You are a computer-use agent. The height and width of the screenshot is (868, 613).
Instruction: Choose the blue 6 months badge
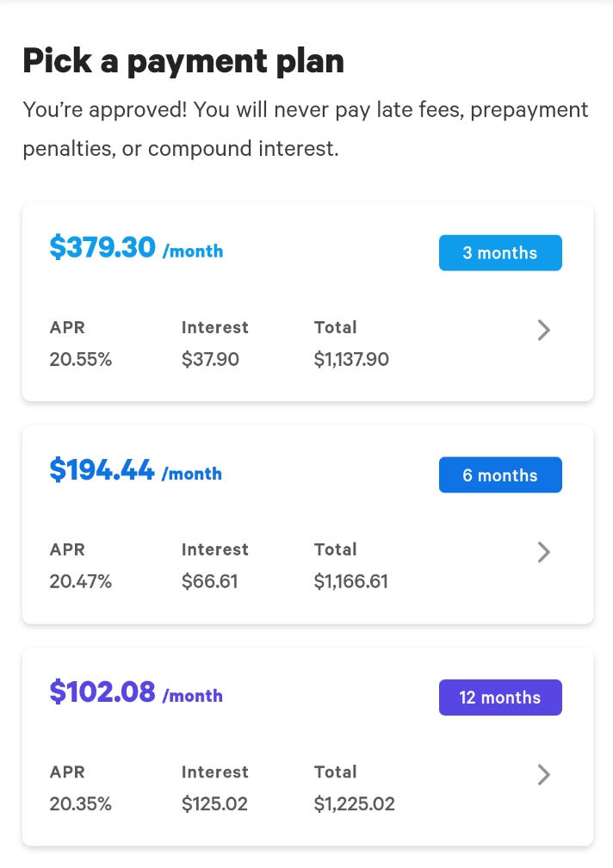coord(500,475)
